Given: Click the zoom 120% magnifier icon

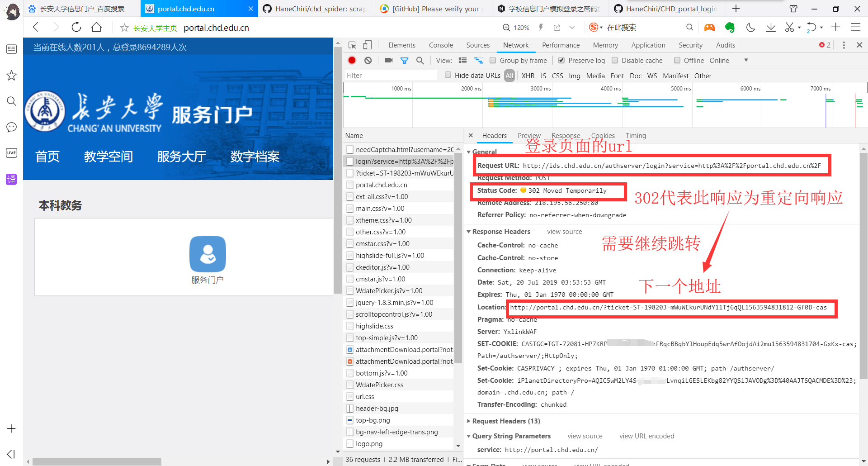Looking at the screenshot, I should 506,28.
